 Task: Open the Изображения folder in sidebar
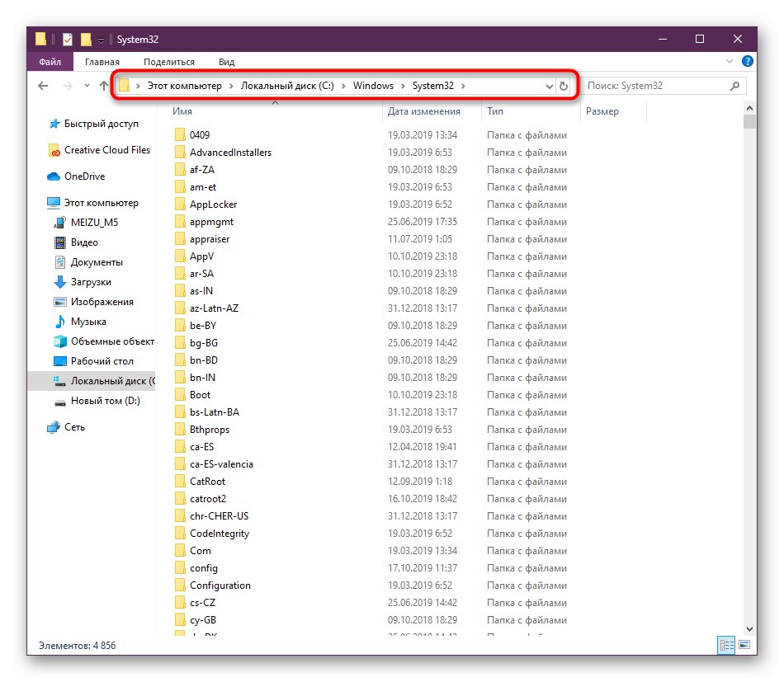point(102,302)
